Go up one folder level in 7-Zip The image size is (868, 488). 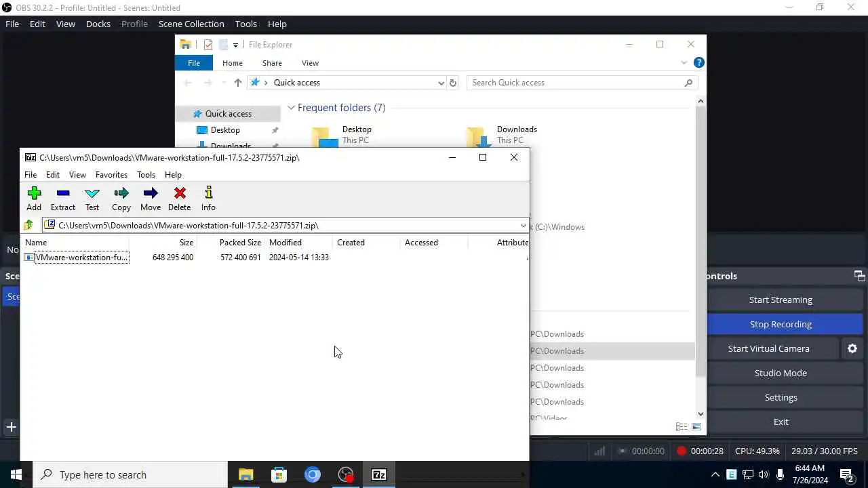click(28, 225)
